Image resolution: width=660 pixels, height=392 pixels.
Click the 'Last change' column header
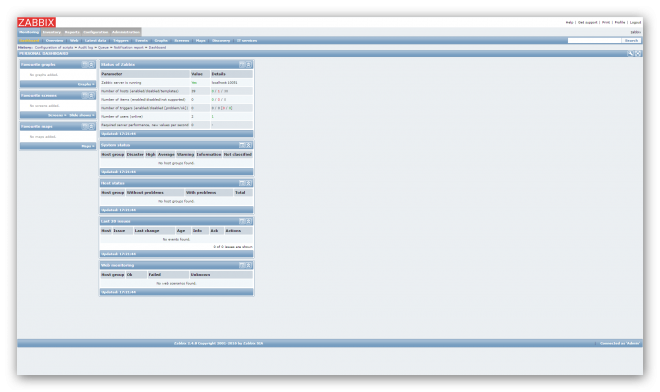point(154,231)
